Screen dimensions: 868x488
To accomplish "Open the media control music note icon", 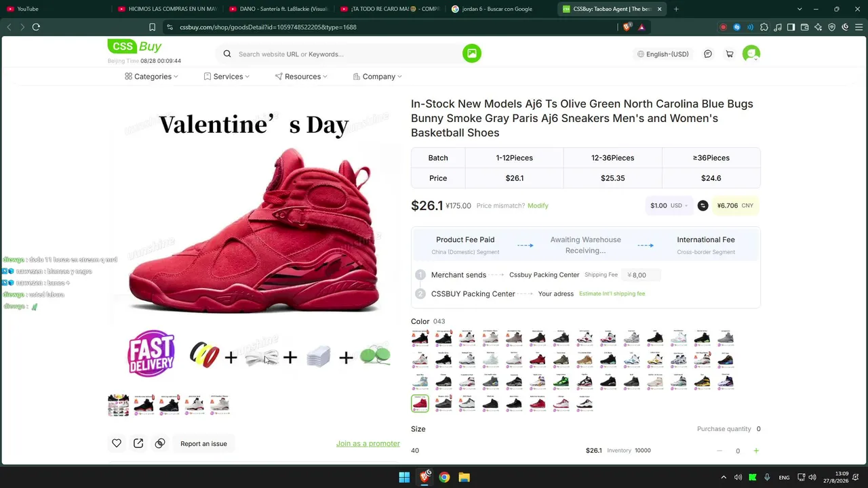I will [x=778, y=27].
